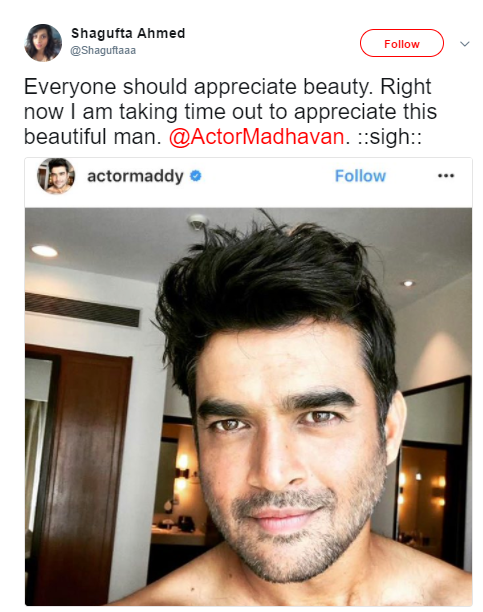This screenshot has height=612, width=483.
Task: Open the embedded selfie photo
Action: tap(248, 407)
